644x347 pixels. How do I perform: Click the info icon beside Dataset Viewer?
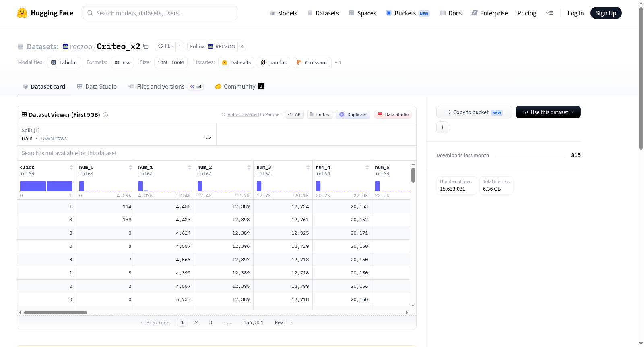(x=105, y=115)
